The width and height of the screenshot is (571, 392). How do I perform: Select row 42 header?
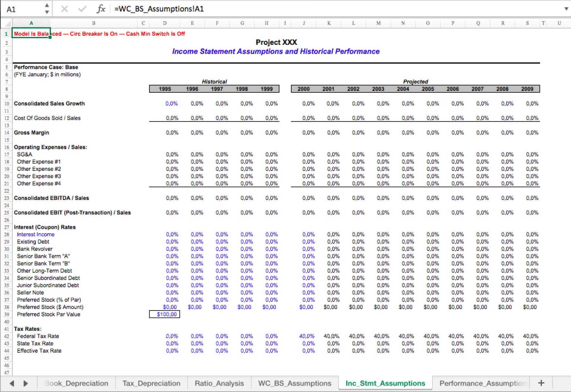click(x=7, y=336)
